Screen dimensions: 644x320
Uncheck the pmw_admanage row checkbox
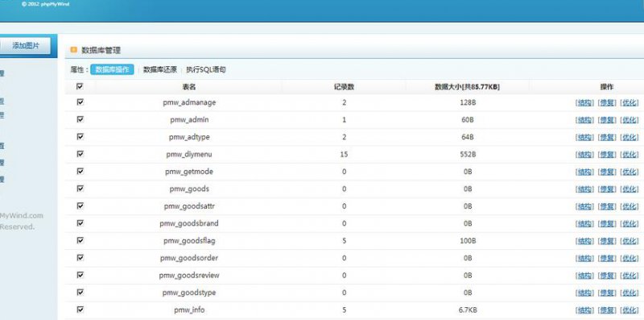(x=80, y=102)
